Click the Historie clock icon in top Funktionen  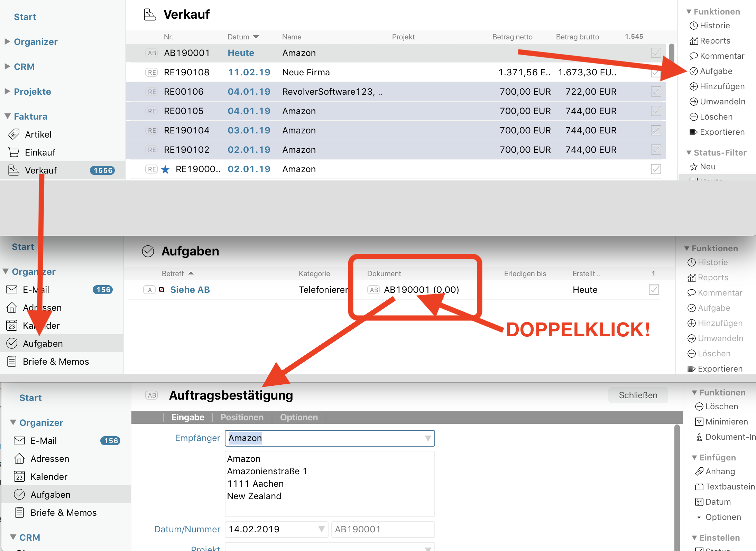pos(693,26)
